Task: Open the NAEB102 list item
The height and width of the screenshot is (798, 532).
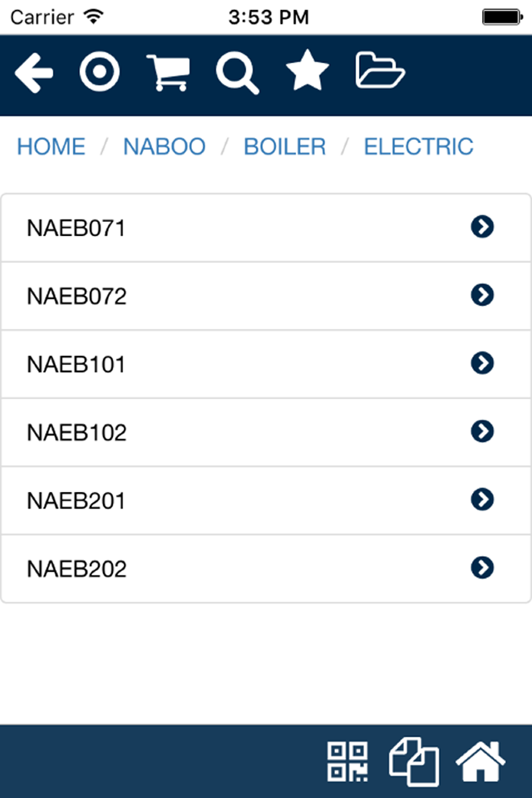Action: 266,432
